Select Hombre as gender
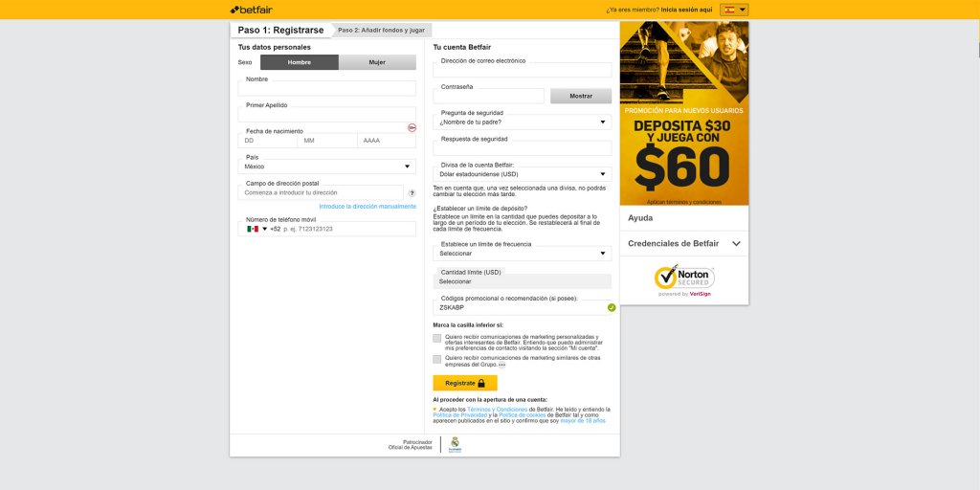 tap(300, 62)
